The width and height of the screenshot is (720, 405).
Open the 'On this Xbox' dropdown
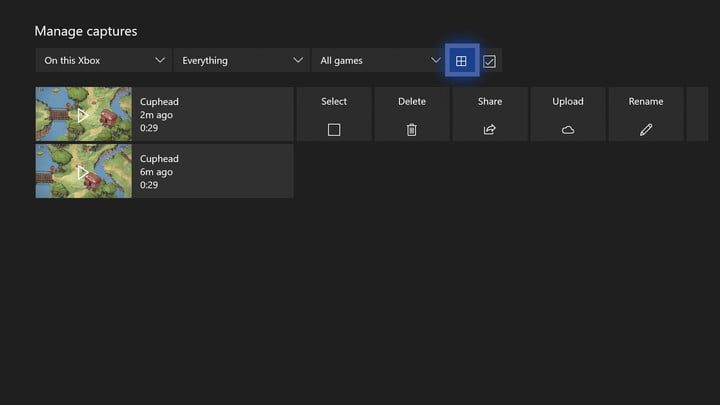click(x=104, y=61)
